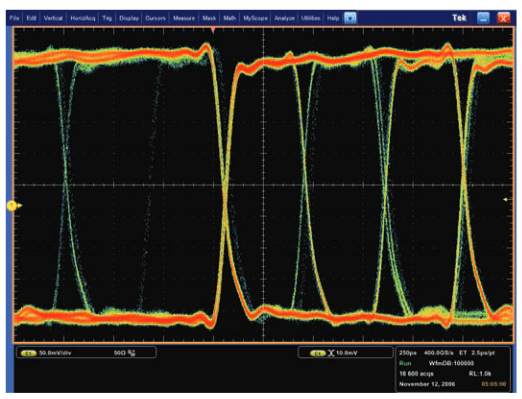
Task: Click the C1 badge in the trigger readout
Action: 318,353
